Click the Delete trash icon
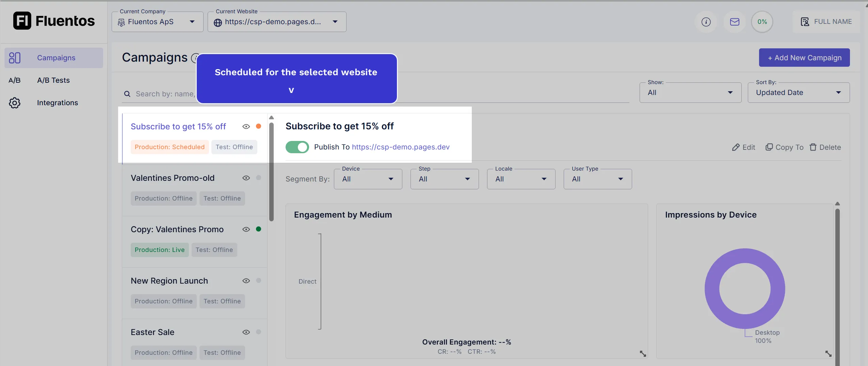The height and width of the screenshot is (366, 868). click(813, 147)
